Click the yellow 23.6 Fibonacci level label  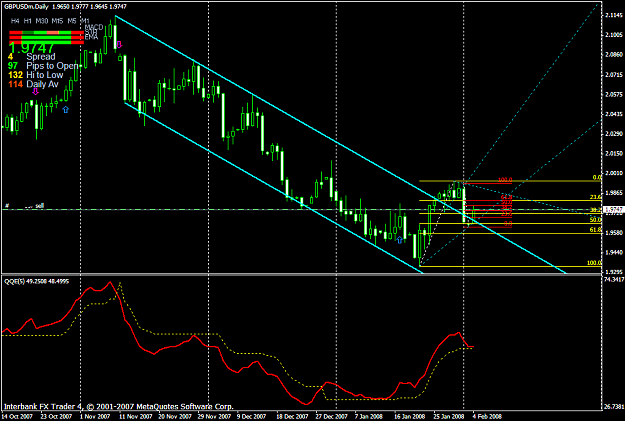[x=596, y=197]
